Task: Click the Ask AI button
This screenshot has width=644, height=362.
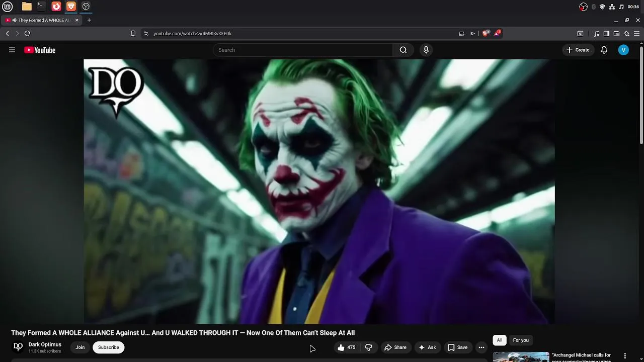Action: point(427,347)
